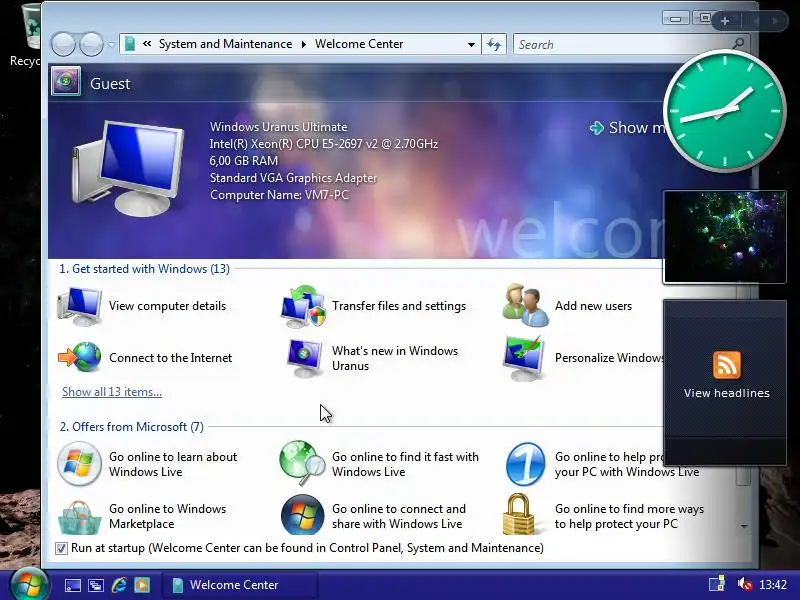The height and width of the screenshot is (600, 800).
Task: Click the 13:42 taskbar clock
Action: (x=772, y=584)
